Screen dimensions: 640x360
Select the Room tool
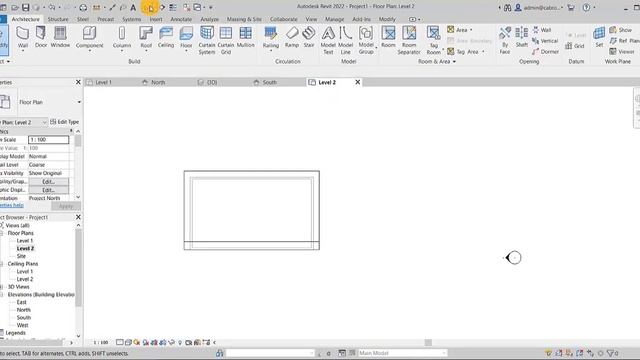388,37
